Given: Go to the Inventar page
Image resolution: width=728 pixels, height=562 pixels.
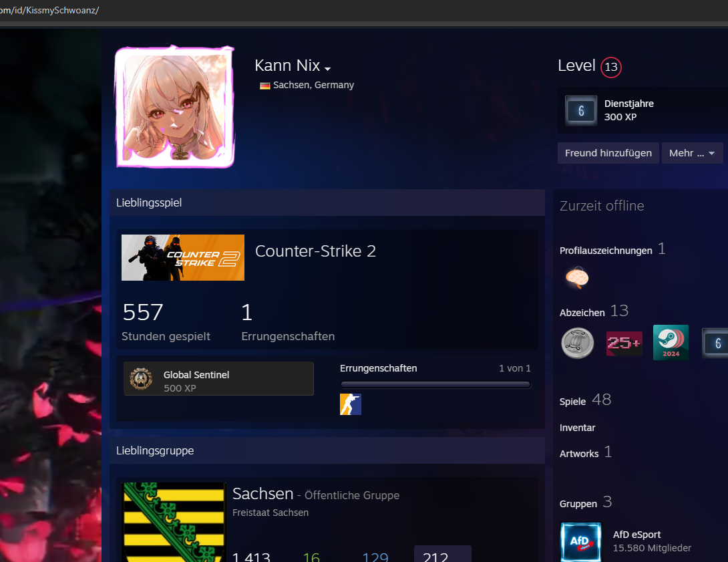Looking at the screenshot, I should (577, 428).
